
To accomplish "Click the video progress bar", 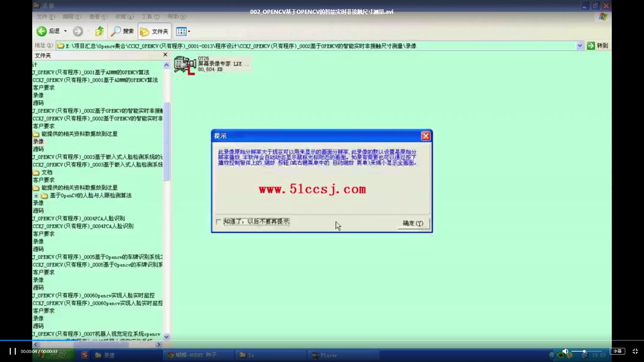I will click(x=322, y=341).
